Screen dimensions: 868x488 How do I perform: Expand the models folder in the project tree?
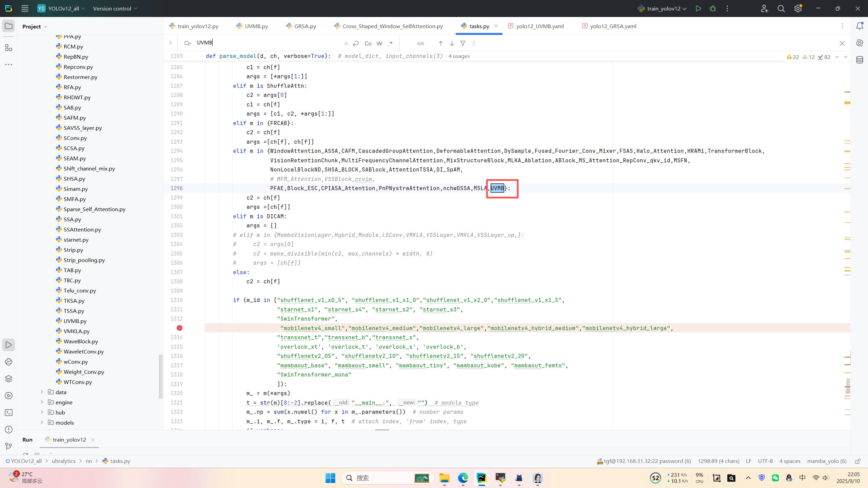[42, 423]
